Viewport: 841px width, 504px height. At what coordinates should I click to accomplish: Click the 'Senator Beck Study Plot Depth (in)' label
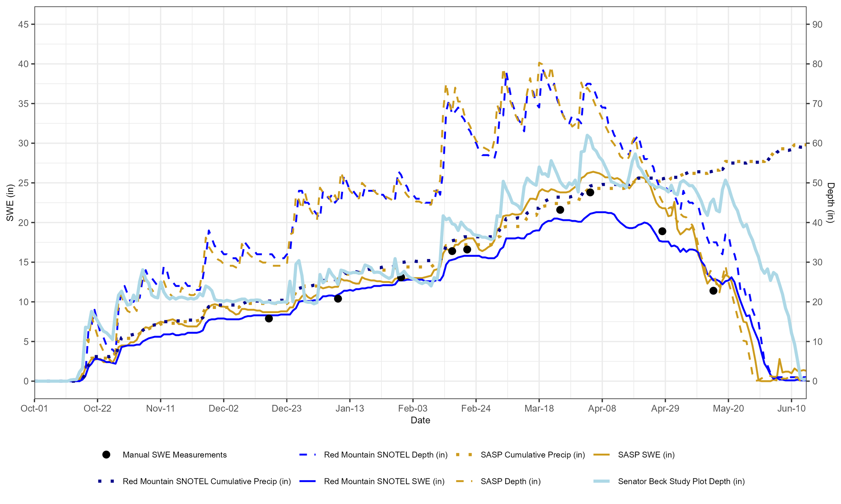pos(681,481)
